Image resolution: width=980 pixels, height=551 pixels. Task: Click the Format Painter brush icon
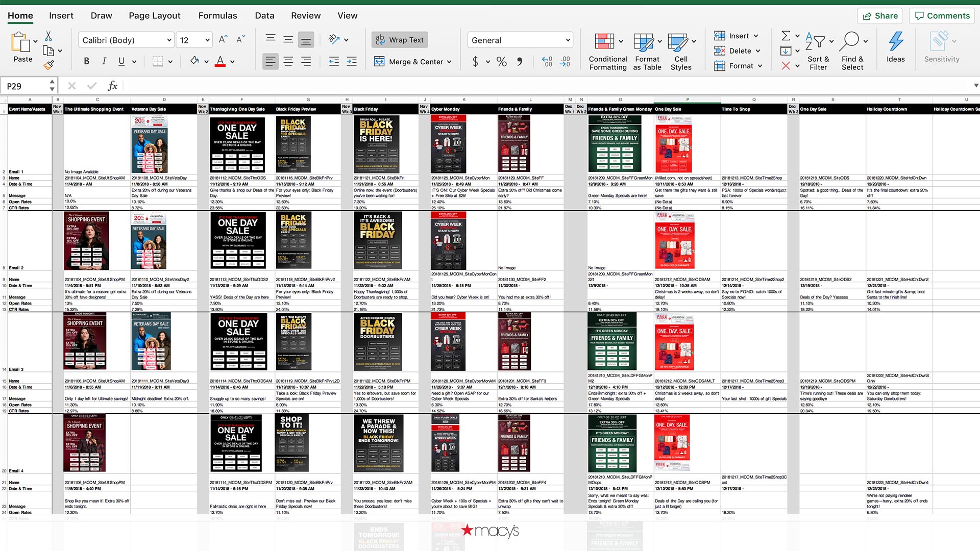coord(48,65)
